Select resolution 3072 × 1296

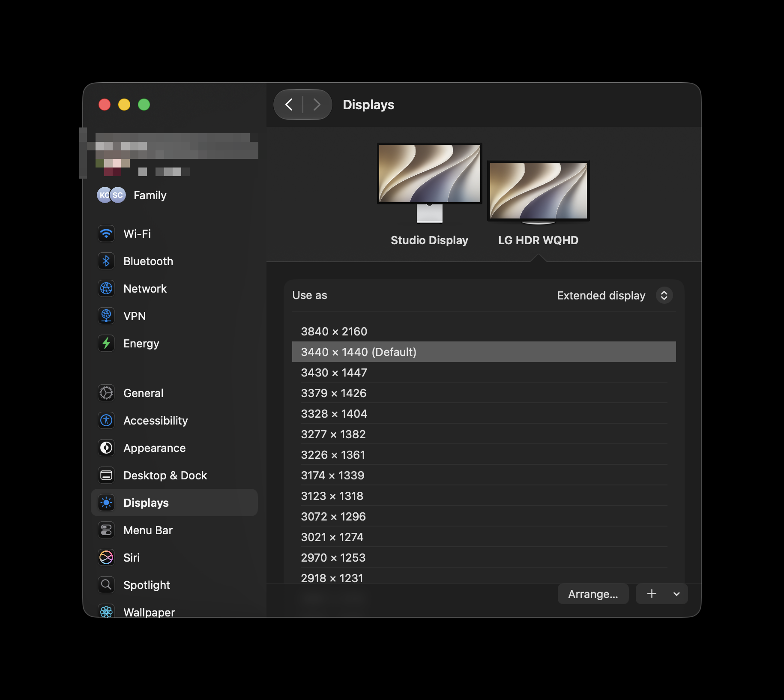pyautogui.click(x=484, y=517)
